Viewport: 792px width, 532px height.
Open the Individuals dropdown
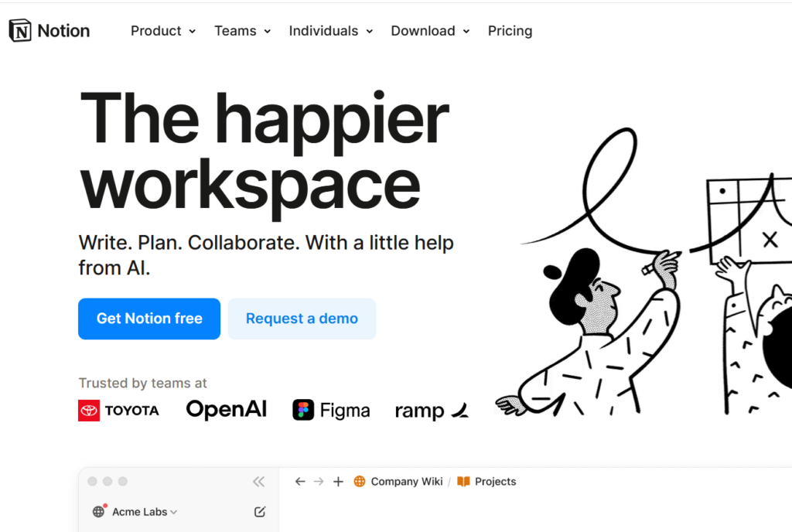click(x=331, y=31)
